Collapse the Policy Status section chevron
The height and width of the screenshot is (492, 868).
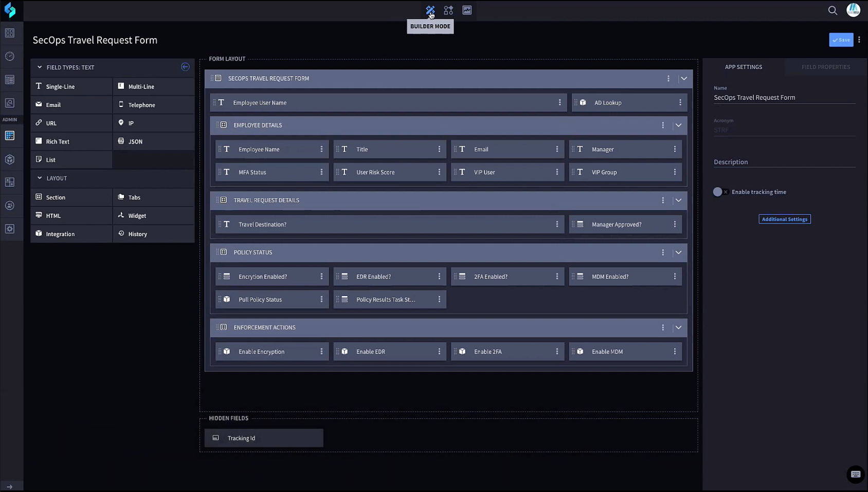pos(678,252)
